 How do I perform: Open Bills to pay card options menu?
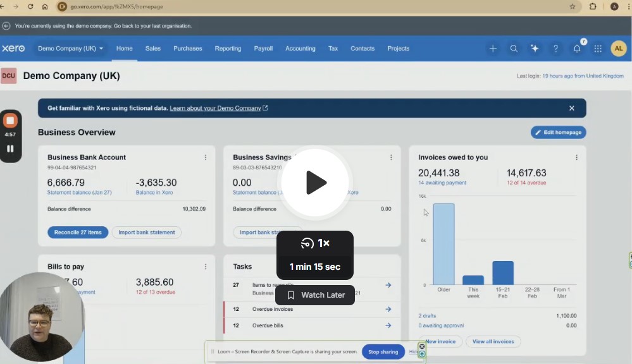206,267
